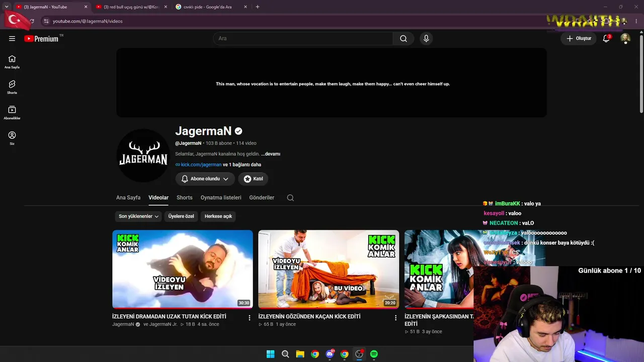This screenshot has width=644, height=362.
Task: Open Spotify from the taskbar
Action: click(374, 354)
